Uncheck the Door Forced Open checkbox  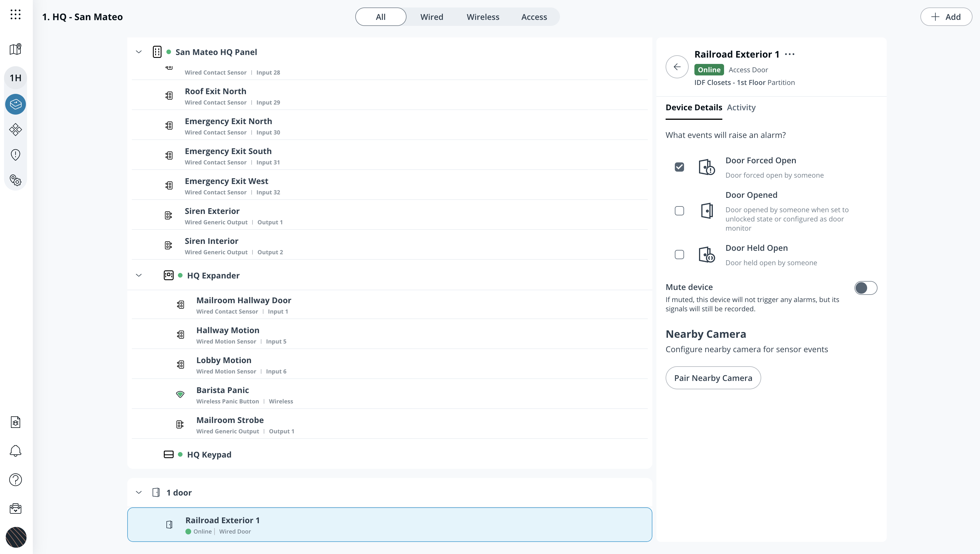pos(679,167)
